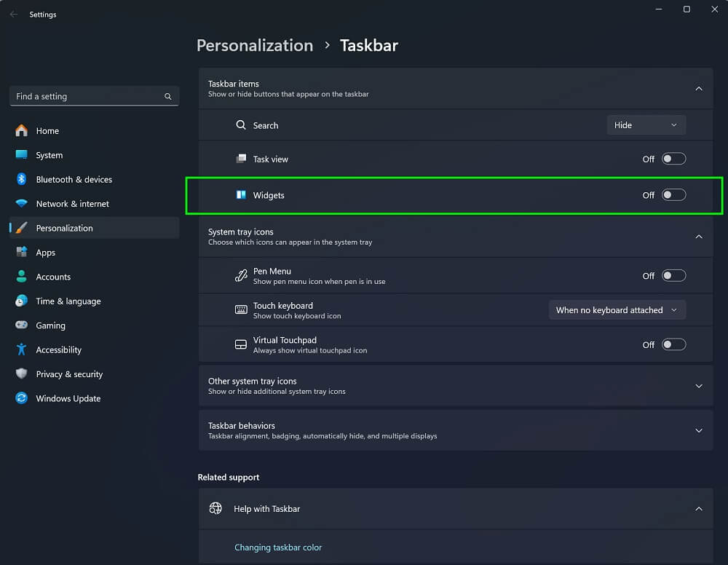Screen dimensions: 728x565
Task: Expand Other system tray icons section
Action: tap(698, 386)
